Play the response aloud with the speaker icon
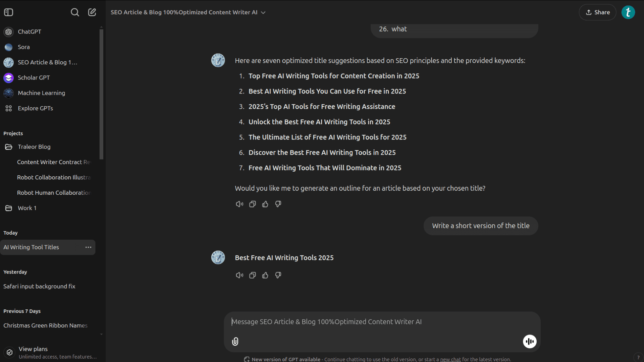This screenshot has width=644, height=362. pyautogui.click(x=239, y=204)
